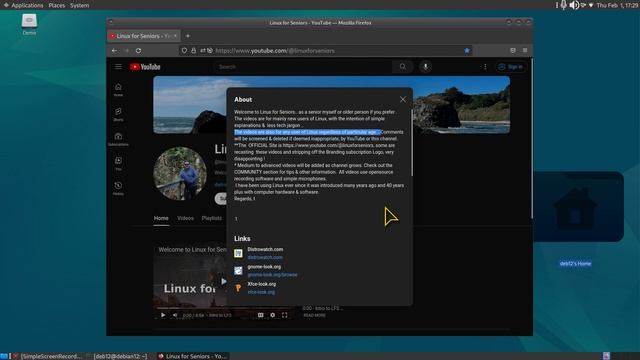Click the YouTube logo
This screenshot has width=640, height=360.
click(145, 67)
